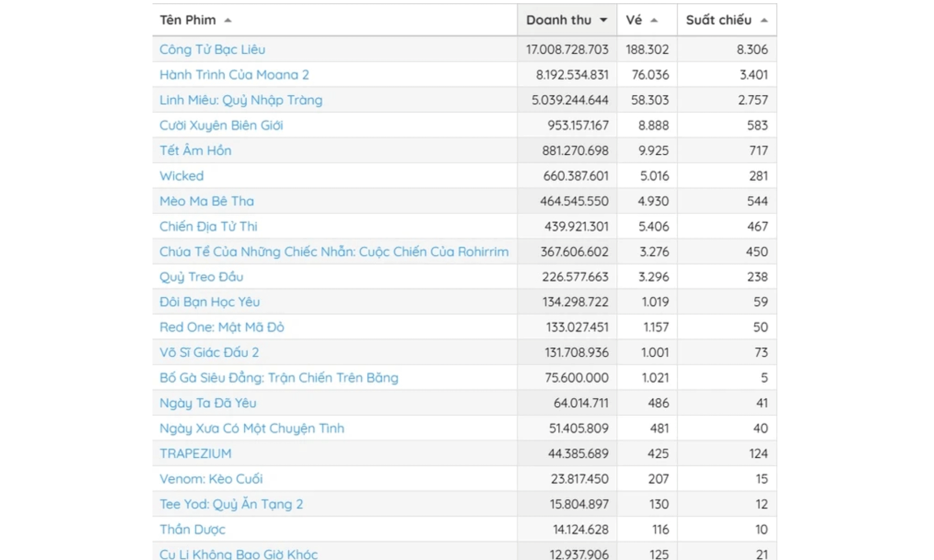The height and width of the screenshot is (560, 934).
Task: Open Đôi Bạn Học Yêu link
Action: click(x=210, y=302)
